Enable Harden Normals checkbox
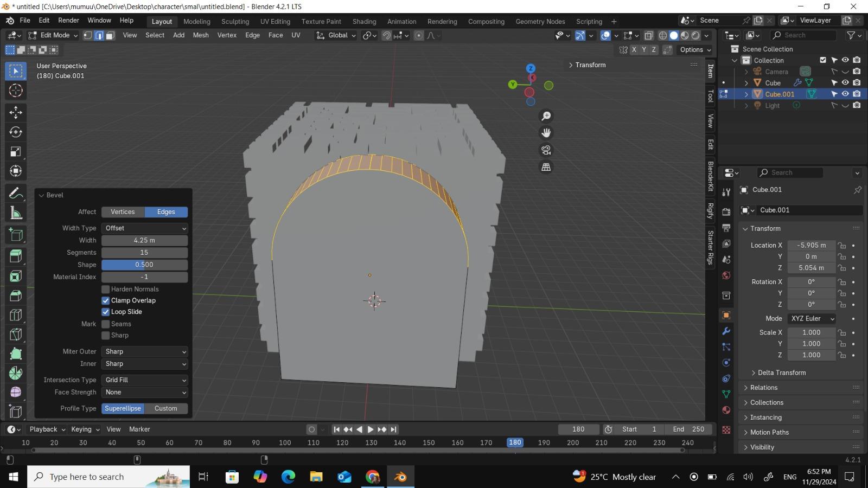868x488 pixels. coord(106,289)
